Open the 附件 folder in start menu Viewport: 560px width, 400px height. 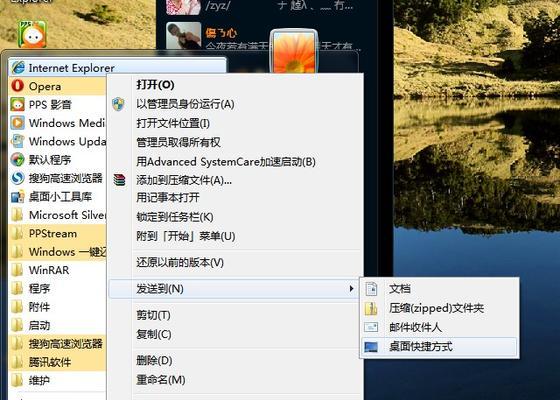(57, 307)
